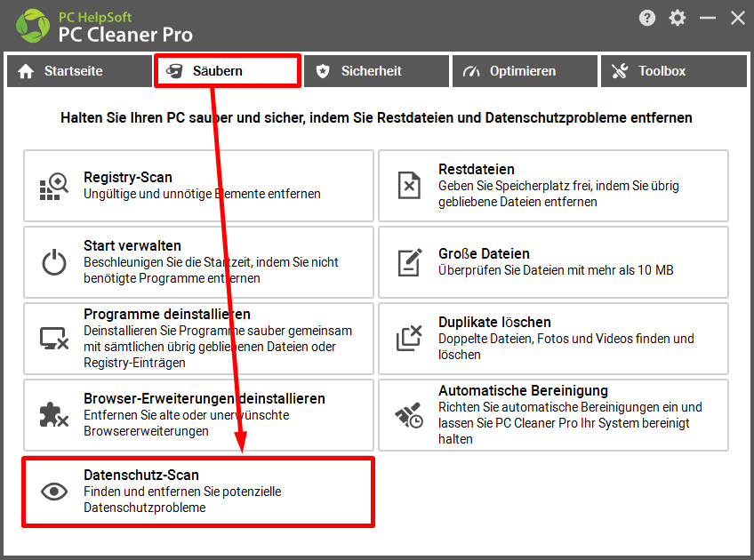Viewport: 754px width, 560px height.
Task: Go to the Startseite tab
Action: (x=79, y=71)
